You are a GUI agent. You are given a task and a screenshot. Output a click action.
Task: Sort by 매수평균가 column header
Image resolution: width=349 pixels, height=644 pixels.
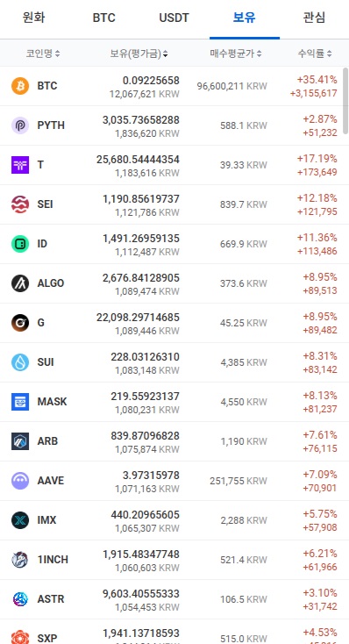click(236, 54)
